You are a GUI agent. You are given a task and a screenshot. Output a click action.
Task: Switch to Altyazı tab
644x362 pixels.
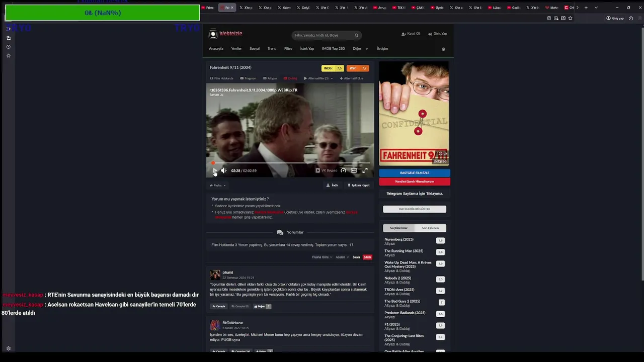(270, 78)
